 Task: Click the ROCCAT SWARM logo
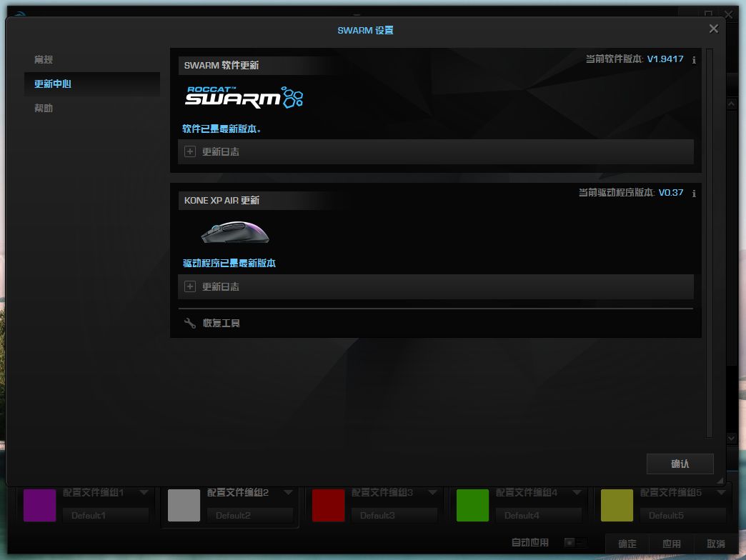(244, 98)
